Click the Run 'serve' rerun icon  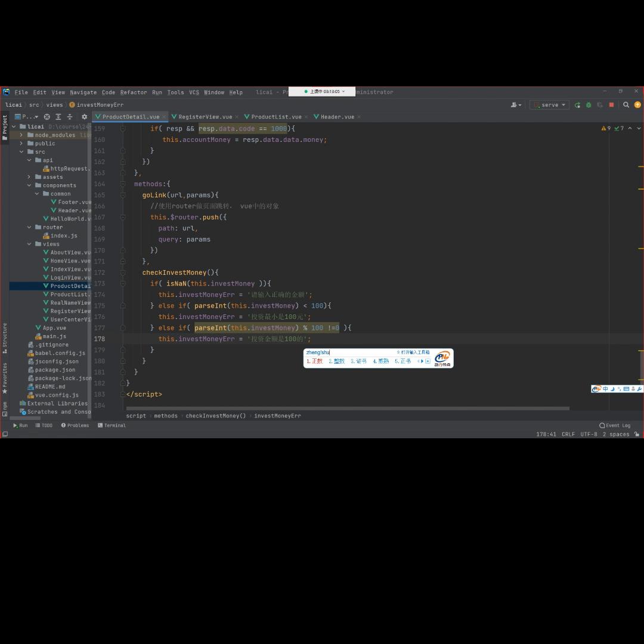[577, 105]
